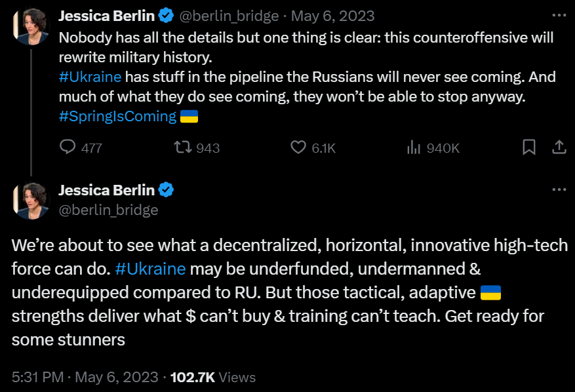Like the first tweet with 6.1K likes
The image size is (575, 392).
pyautogui.click(x=299, y=147)
